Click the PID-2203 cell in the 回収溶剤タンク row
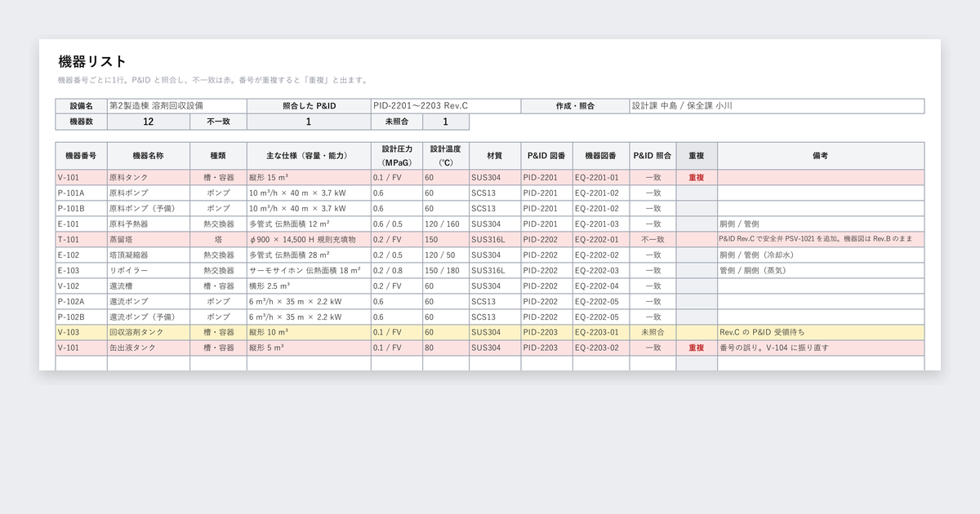980x514 pixels. 546,332
